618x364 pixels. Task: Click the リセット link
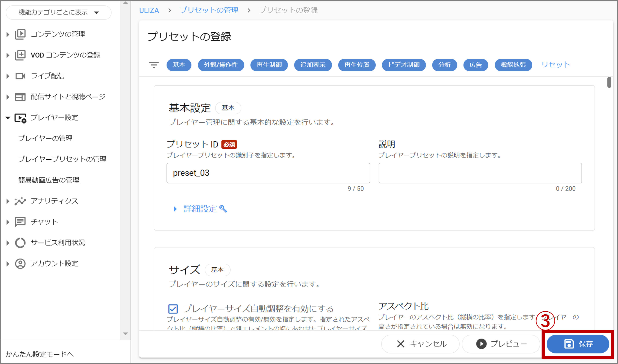pyautogui.click(x=556, y=65)
